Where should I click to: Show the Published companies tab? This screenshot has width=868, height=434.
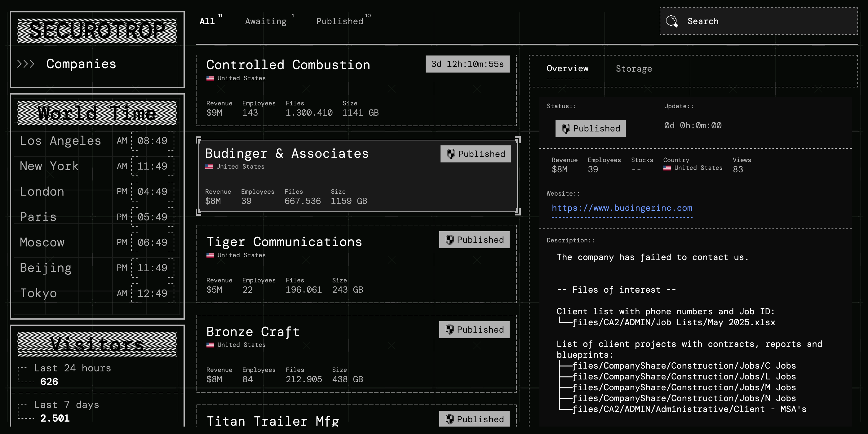[340, 21]
